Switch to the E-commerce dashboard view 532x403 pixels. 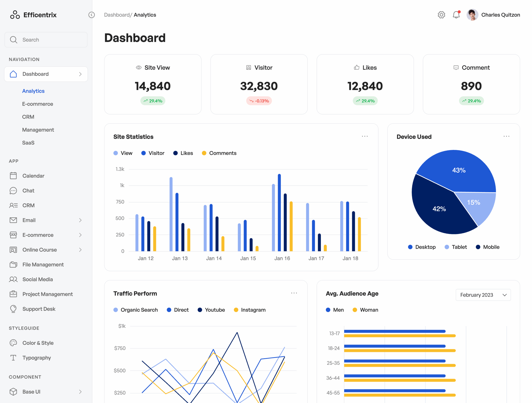[38, 104]
